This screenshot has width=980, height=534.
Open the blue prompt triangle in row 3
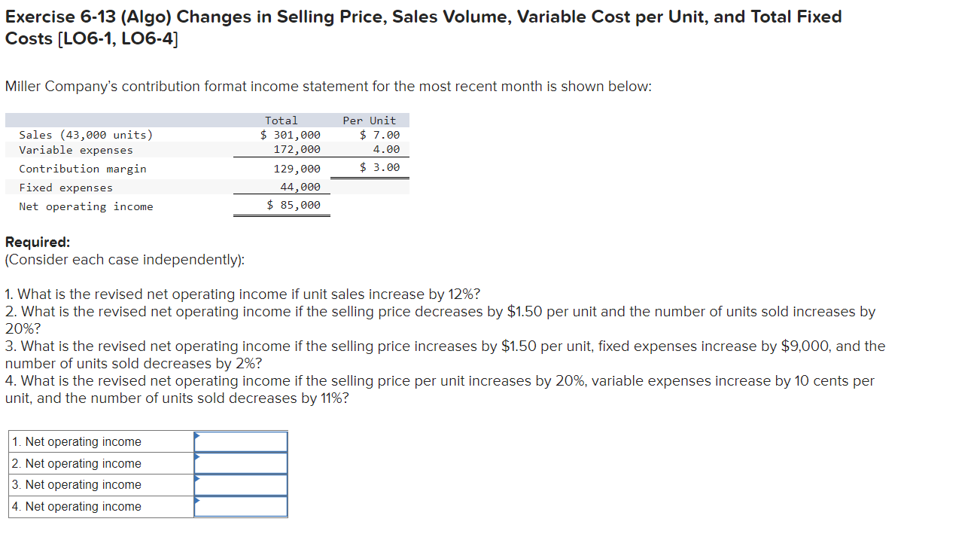coord(197,481)
